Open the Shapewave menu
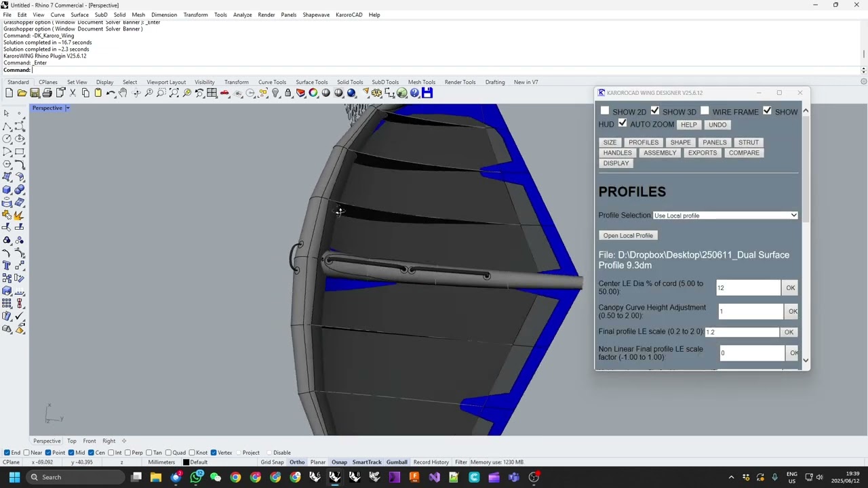868x488 pixels. point(316,14)
